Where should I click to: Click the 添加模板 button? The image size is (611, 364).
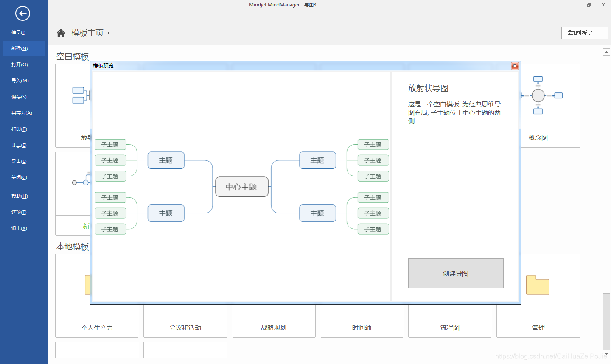tap(584, 33)
